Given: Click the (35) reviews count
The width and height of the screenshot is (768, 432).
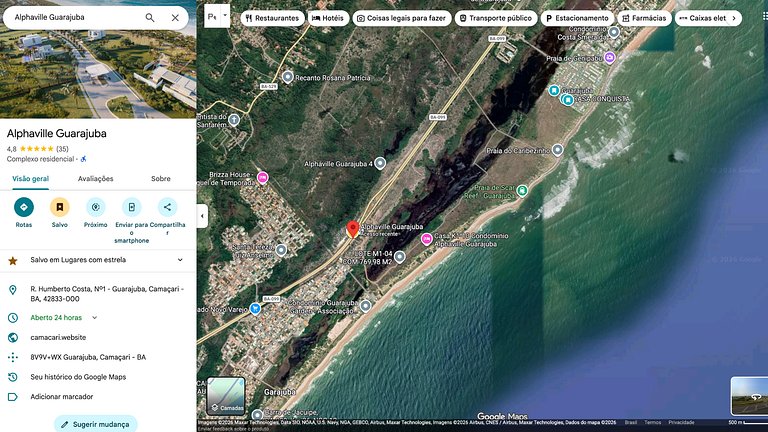Looking at the screenshot, I should coord(62,149).
